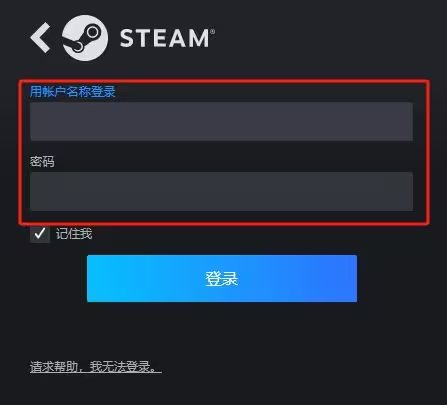The height and width of the screenshot is (405, 447).
Task: Click the 记住我 label text
Action: tap(74, 234)
